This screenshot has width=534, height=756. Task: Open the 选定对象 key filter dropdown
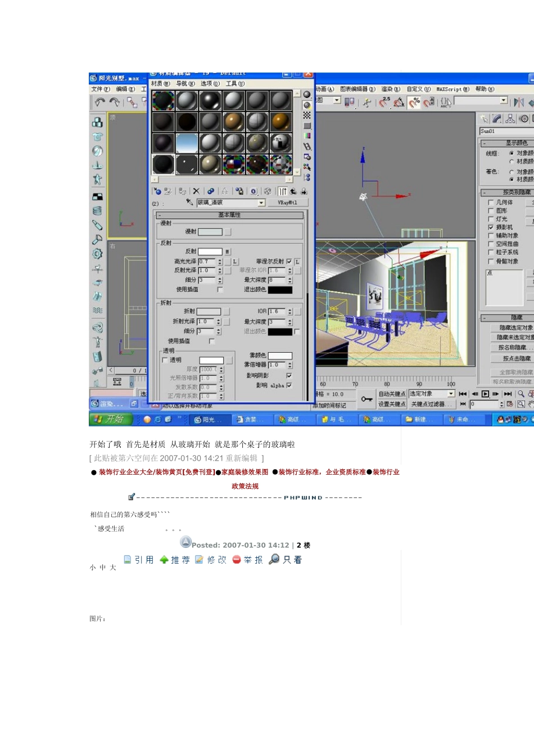(451, 394)
